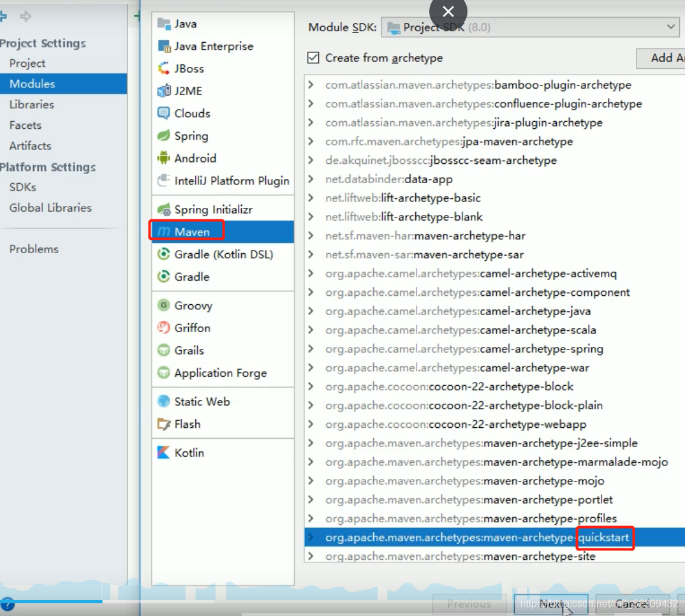Click the Java module type icon

(164, 24)
